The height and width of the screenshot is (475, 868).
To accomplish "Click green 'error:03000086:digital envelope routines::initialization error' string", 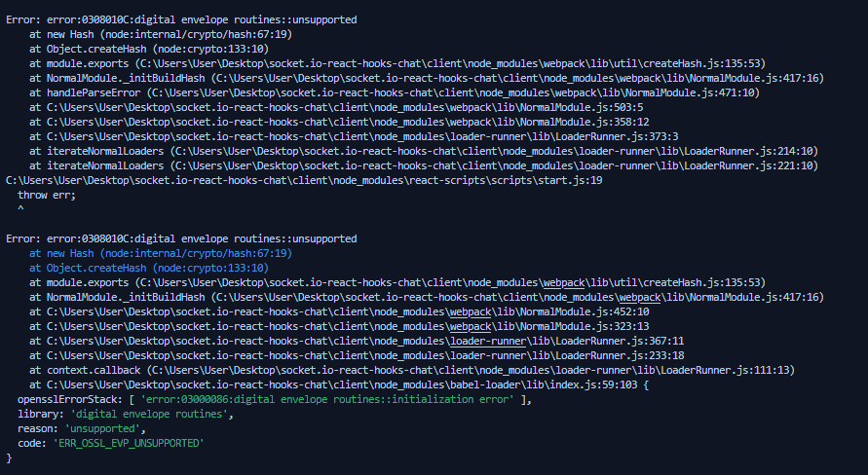I will pos(327,399).
